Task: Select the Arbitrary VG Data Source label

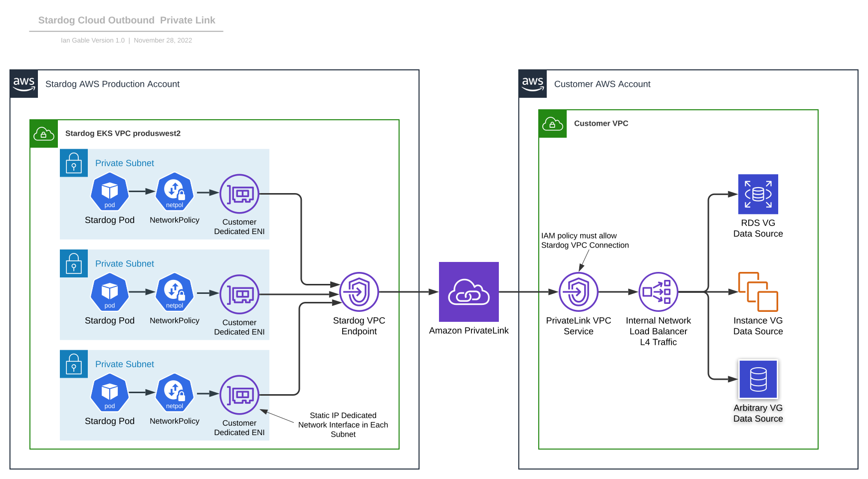Action: pos(758,413)
